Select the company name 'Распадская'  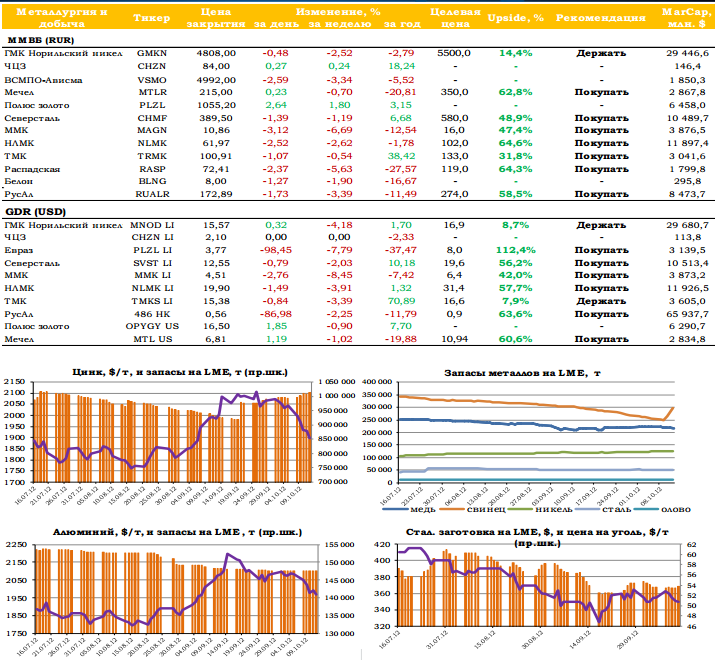pos(32,169)
